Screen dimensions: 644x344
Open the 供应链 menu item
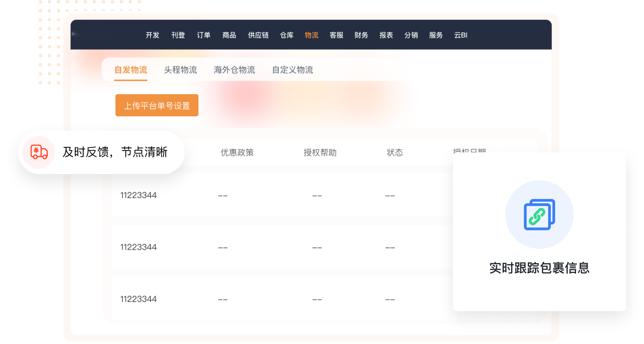[258, 35]
